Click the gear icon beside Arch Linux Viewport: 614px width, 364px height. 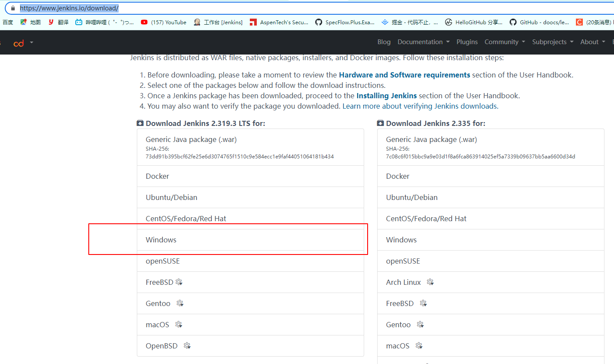point(430,282)
